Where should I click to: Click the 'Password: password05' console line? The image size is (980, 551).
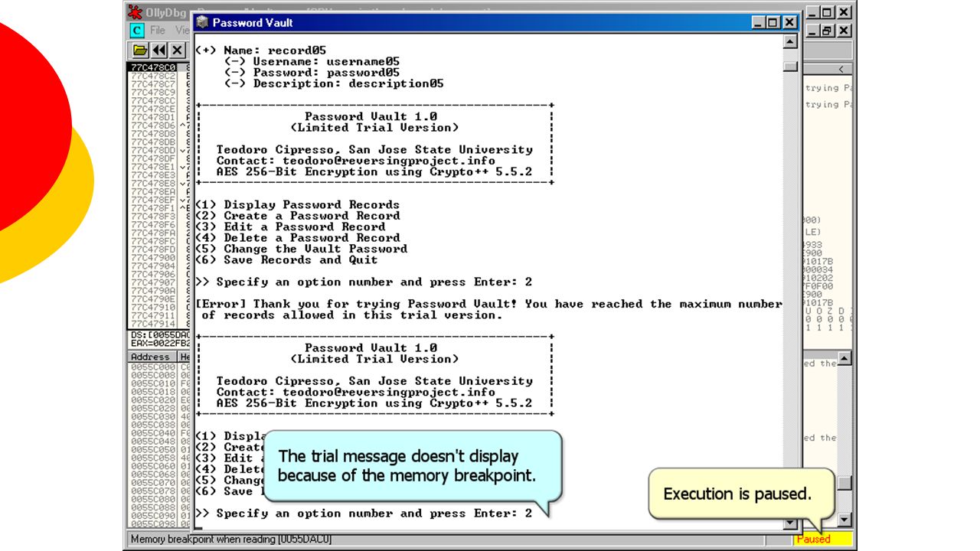click(x=312, y=72)
